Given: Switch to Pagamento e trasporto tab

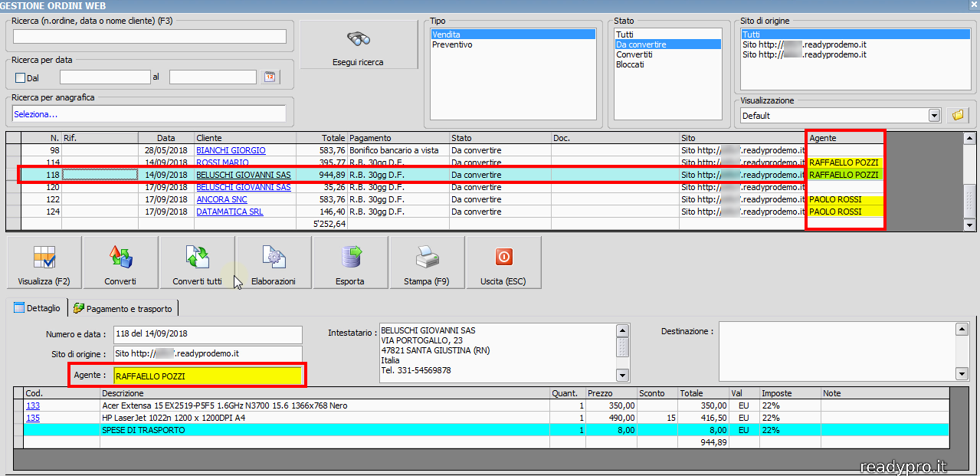Looking at the screenshot, I should point(123,308).
